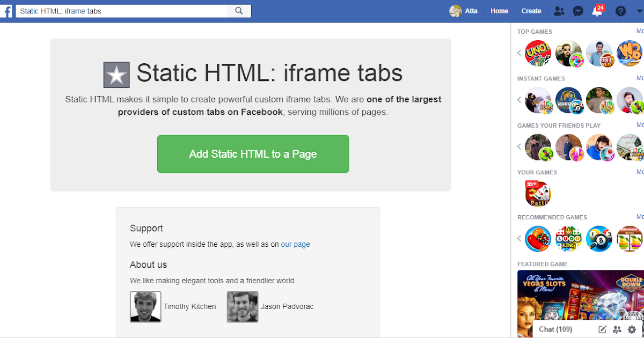The image size is (644, 338).
Task: Click the Facebook logo
Action: point(6,11)
